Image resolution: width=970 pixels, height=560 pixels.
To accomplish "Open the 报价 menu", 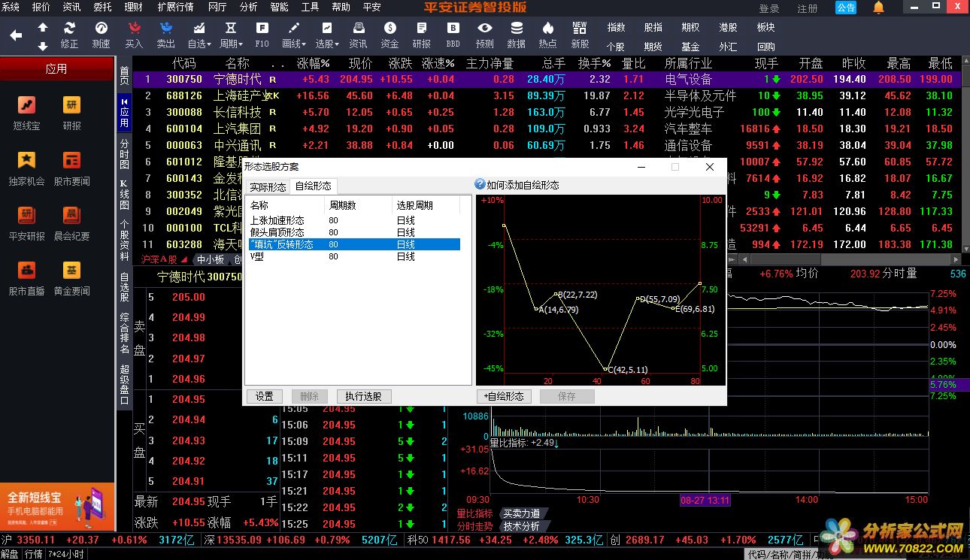I will coord(41,7).
